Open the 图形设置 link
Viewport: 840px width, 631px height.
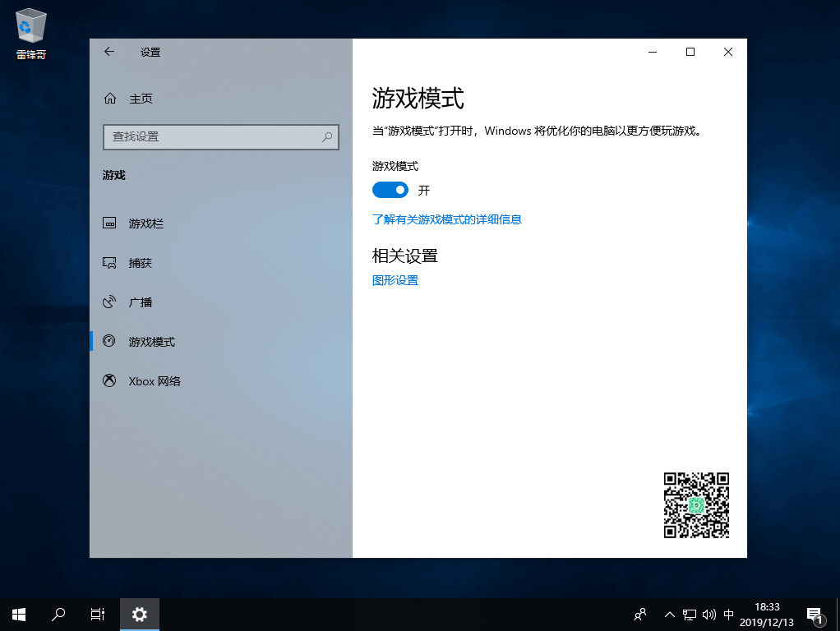click(395, 281)
